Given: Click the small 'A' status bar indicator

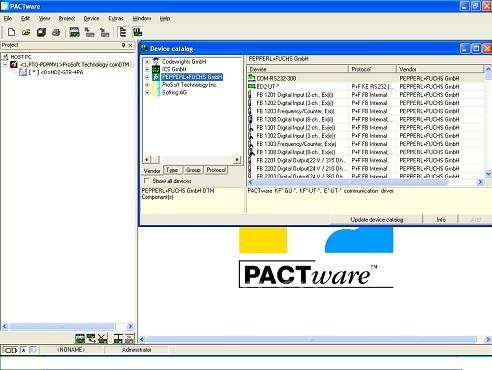Looking at the screenshot, I should (23, 350).
